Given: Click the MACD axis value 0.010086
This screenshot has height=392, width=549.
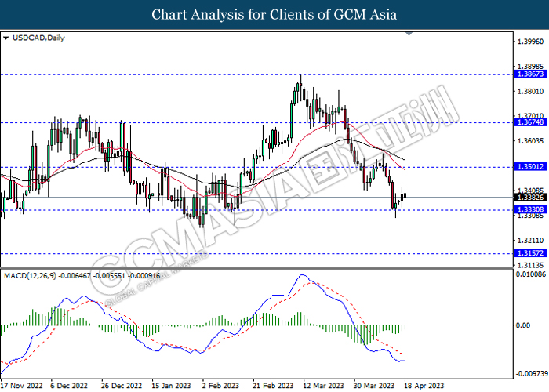Looking at the screenshot, I should [x=531, y=274].
